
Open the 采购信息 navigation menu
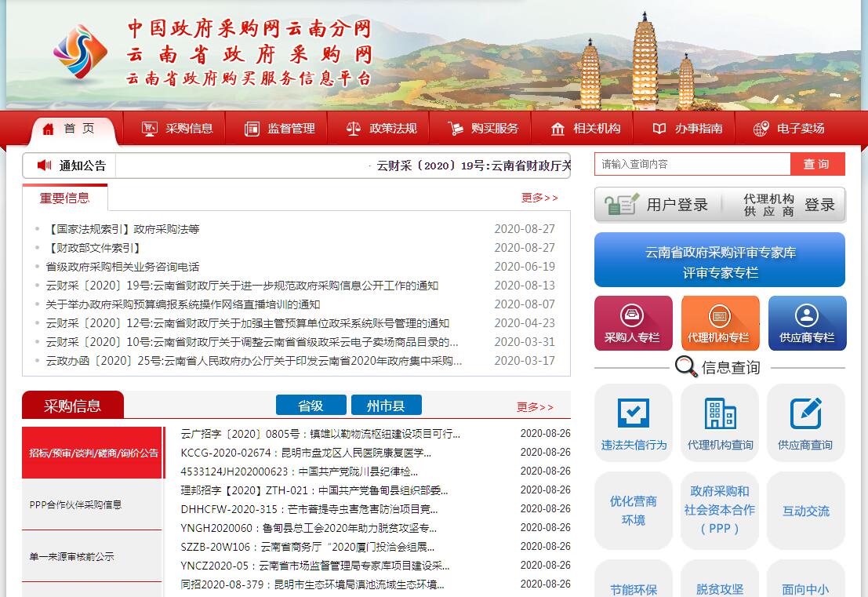coord(178,129)
